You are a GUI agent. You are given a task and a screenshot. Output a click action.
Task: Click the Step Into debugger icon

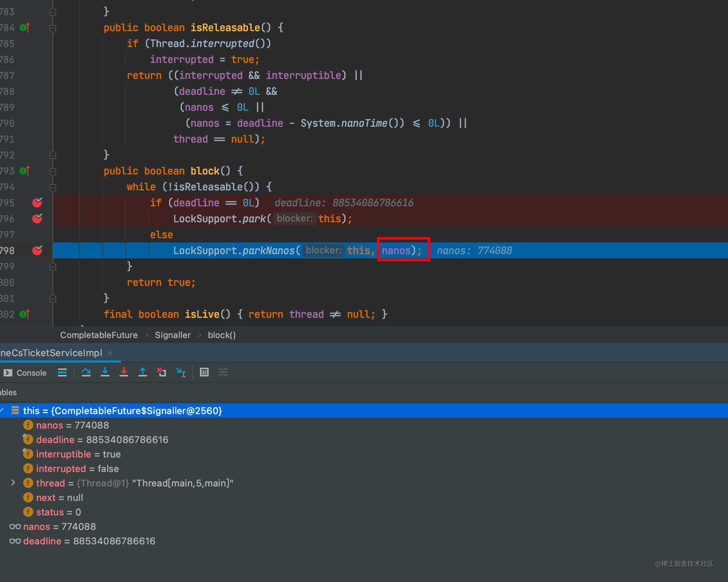pyautogui.click(x=105, y=372)
